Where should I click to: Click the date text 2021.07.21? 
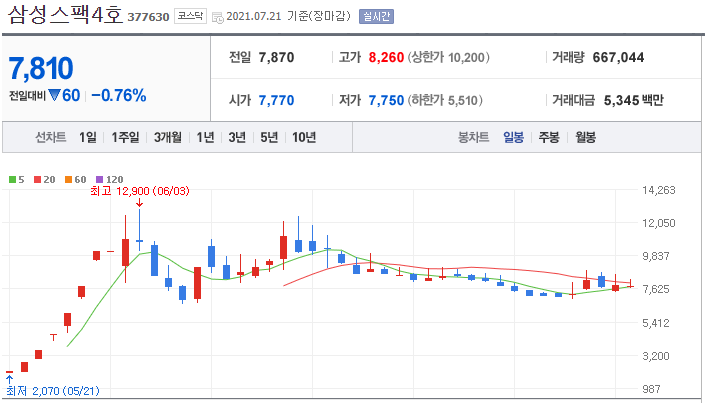pos(254,17)
